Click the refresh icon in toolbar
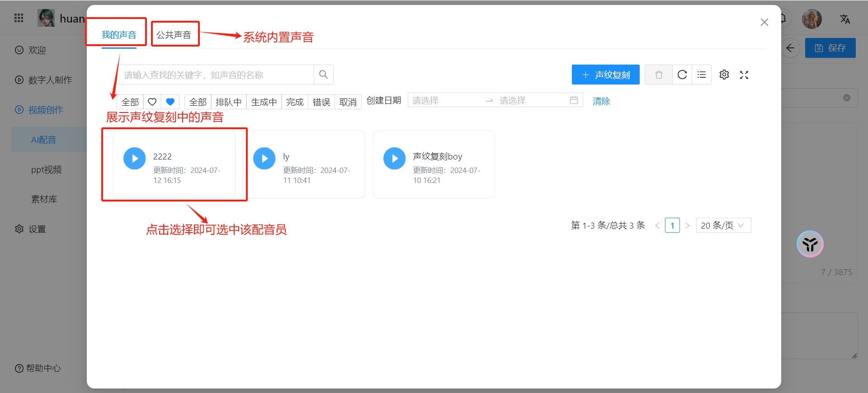Viewport: 868px width, 393px height. (682, 75)
